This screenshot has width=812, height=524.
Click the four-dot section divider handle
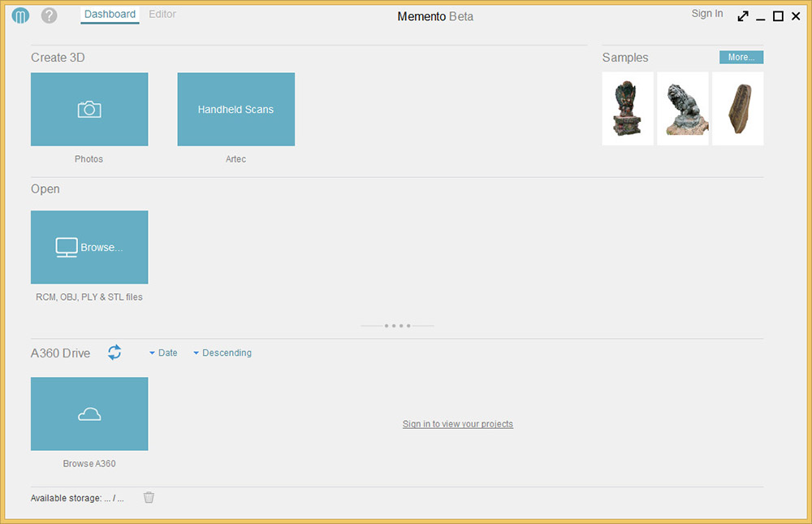click(x=397, y=326)
